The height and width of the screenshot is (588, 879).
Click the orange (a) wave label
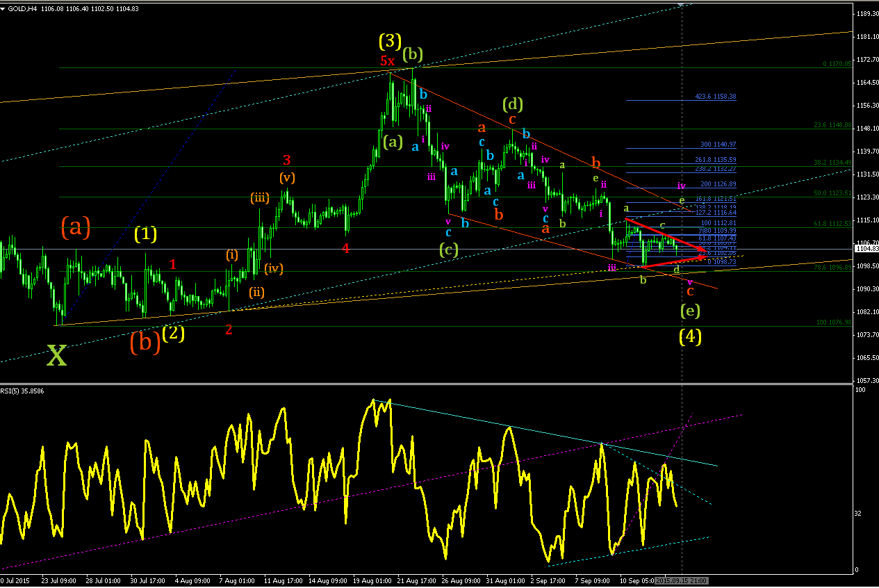[x=76, y=227]
